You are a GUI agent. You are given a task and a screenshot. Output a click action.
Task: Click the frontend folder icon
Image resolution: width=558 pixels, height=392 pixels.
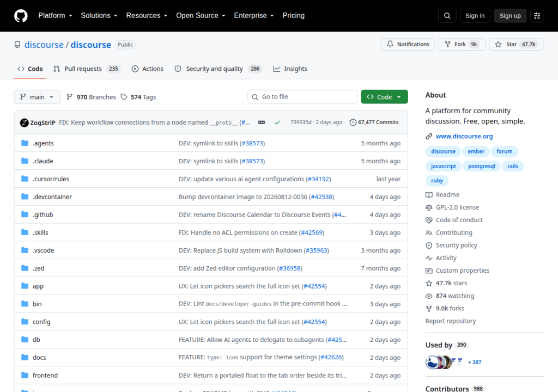[25, 375]
